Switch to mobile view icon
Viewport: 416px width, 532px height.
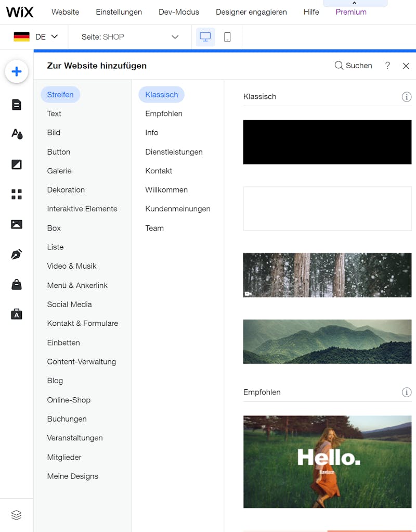click(227, 36)
